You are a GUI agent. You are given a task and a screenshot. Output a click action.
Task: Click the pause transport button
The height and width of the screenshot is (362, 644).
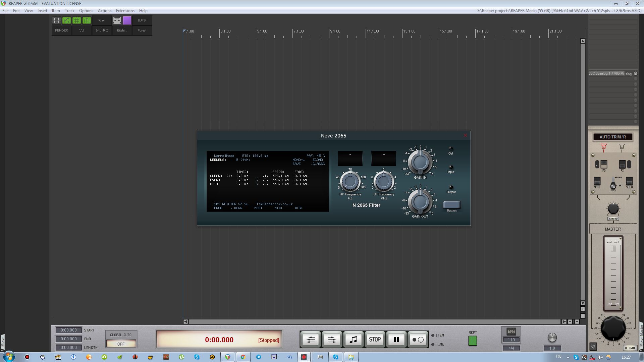click(396, 340)
